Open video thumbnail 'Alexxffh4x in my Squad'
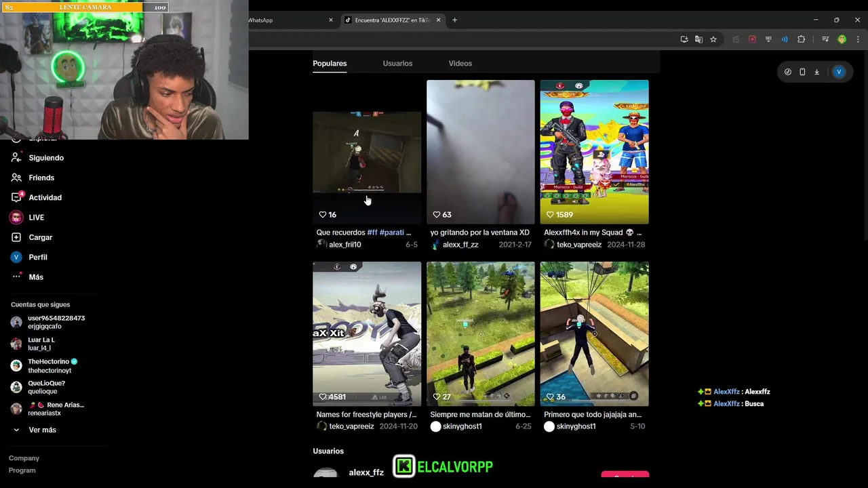Screen dimensions: 868x488 click(x=594, y=152)
